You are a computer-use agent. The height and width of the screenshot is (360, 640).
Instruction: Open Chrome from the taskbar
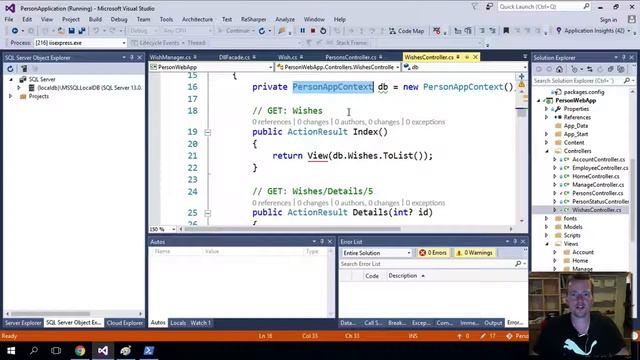point(80,351)
